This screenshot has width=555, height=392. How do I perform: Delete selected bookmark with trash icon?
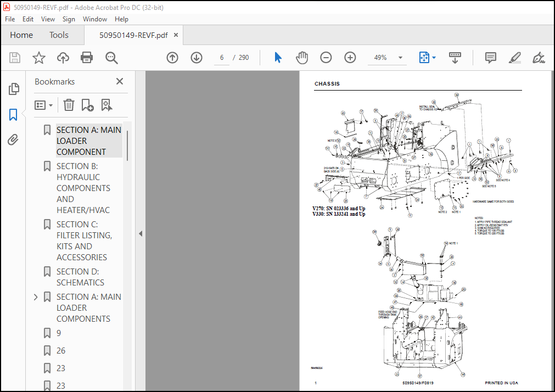coord(69,105)
